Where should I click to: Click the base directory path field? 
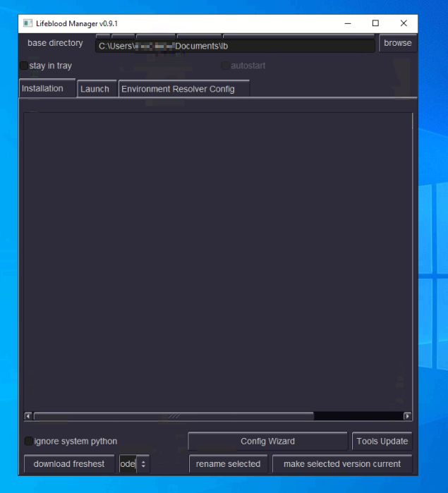pyautogui.click(x=235, y=46)
